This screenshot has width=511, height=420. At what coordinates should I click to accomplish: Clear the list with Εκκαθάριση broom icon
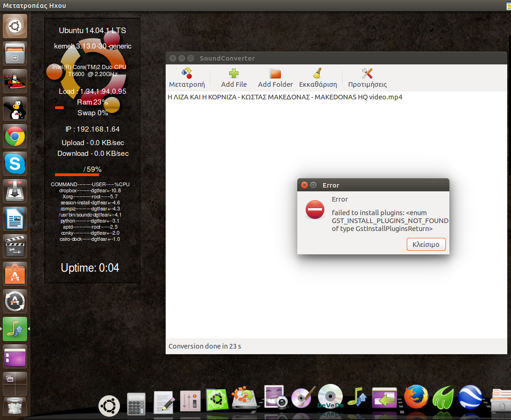[318, 78]
